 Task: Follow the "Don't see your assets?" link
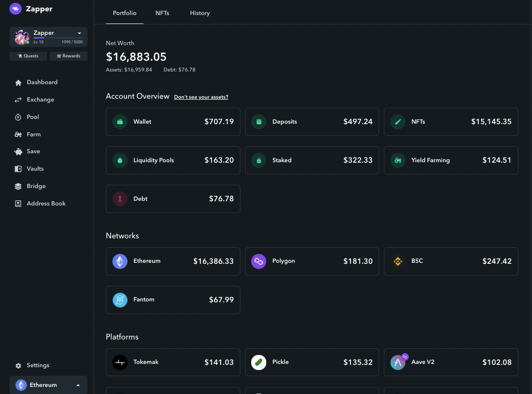(x=201, y=97)
